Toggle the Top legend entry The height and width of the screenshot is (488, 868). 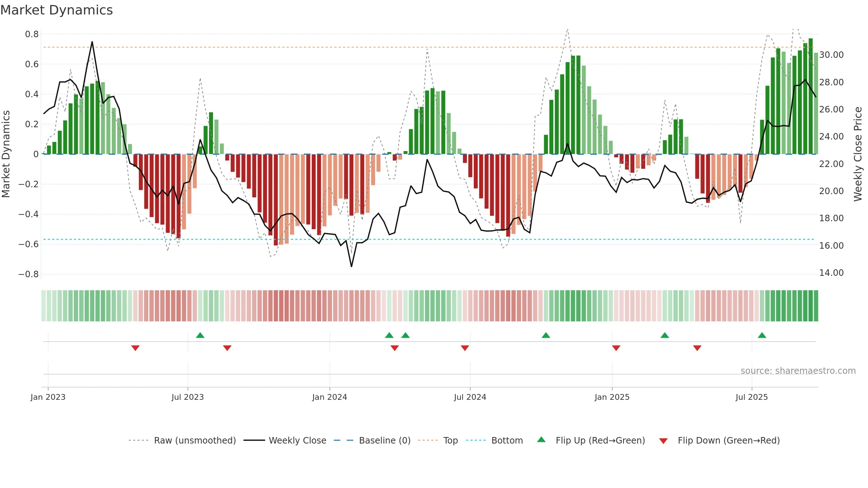click(x=438, y=440)
